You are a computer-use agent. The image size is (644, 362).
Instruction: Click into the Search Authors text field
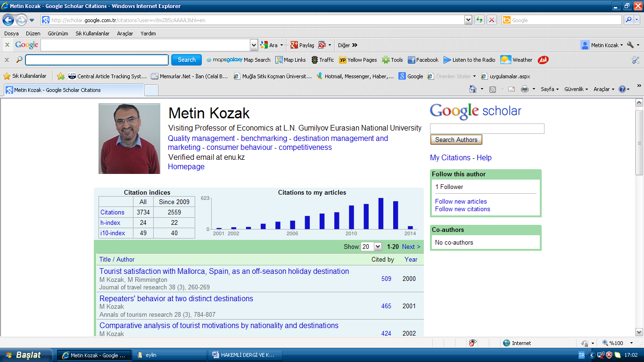click(487, 129)
